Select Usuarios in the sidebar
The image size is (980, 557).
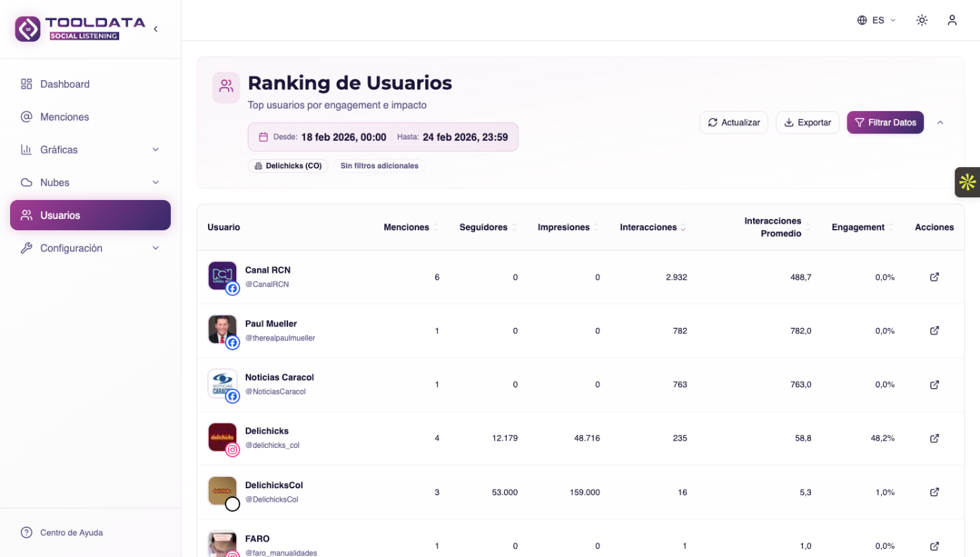90,216
